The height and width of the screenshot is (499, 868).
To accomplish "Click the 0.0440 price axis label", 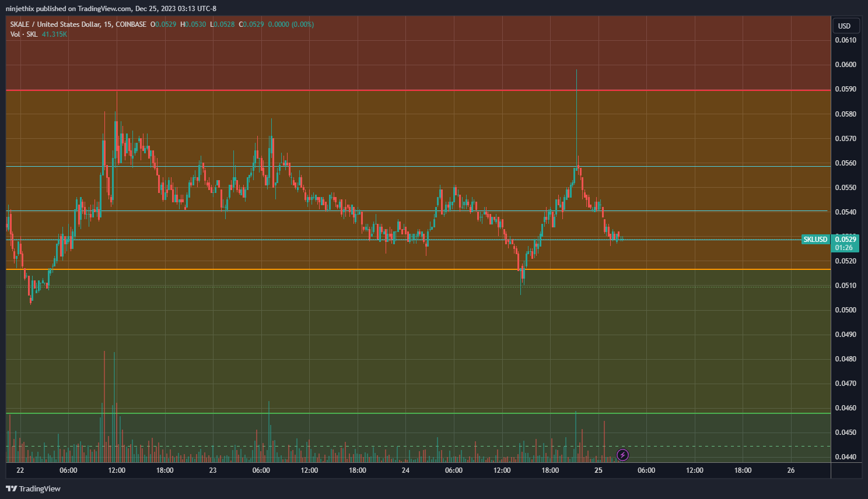I will [845, 457].
